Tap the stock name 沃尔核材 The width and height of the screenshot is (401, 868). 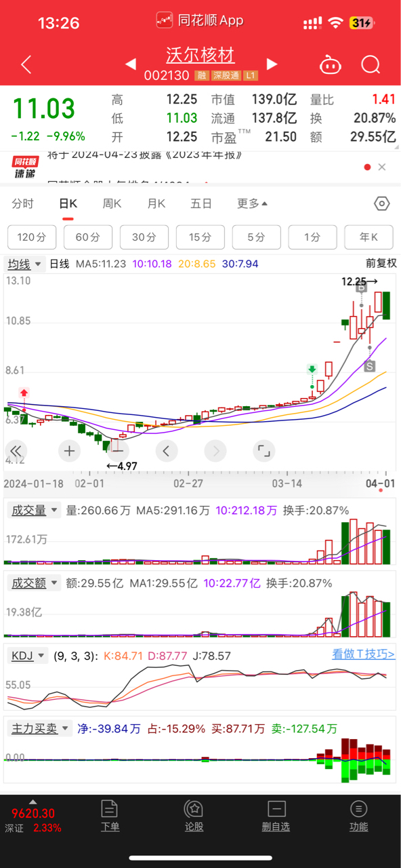201,56
